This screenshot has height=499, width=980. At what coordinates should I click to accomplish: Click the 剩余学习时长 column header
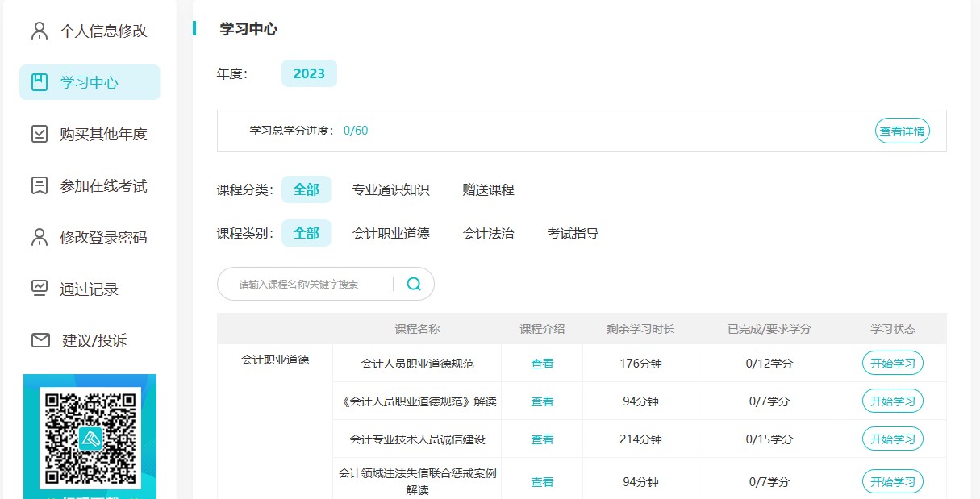pos(640,329)
